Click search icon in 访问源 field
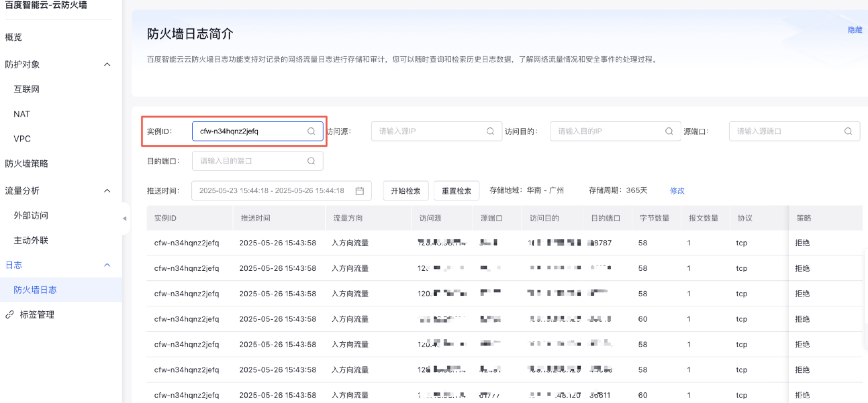Viewport: 868px width, 403px height. click(x=490, y=131)
